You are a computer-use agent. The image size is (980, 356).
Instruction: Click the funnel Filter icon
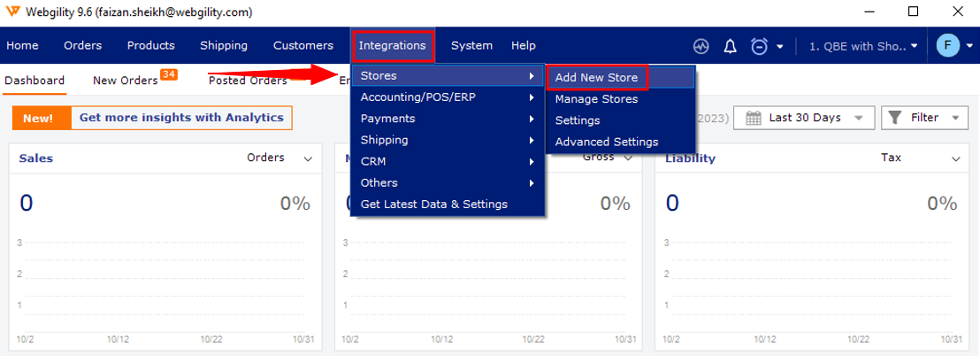[895, 118]
